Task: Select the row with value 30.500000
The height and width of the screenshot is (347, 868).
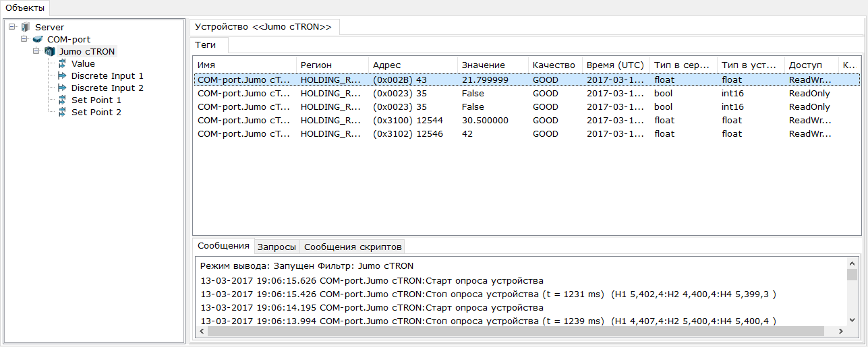Action: point(485,121)
